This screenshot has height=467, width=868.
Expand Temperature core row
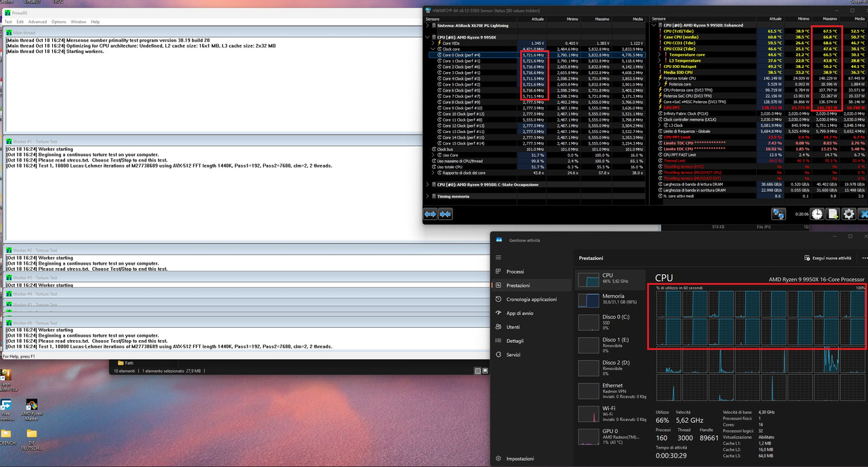click(x=660, y=54)
